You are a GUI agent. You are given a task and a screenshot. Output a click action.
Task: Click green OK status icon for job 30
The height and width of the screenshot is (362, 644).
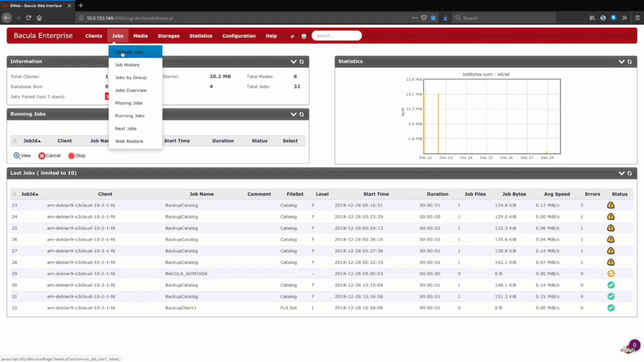(611, 285)
